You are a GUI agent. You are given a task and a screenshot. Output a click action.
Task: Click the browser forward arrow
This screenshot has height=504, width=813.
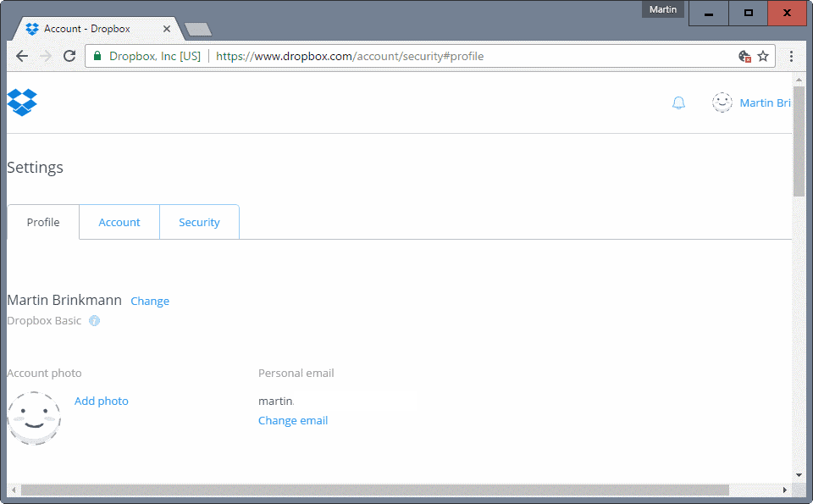pos(46,56)
